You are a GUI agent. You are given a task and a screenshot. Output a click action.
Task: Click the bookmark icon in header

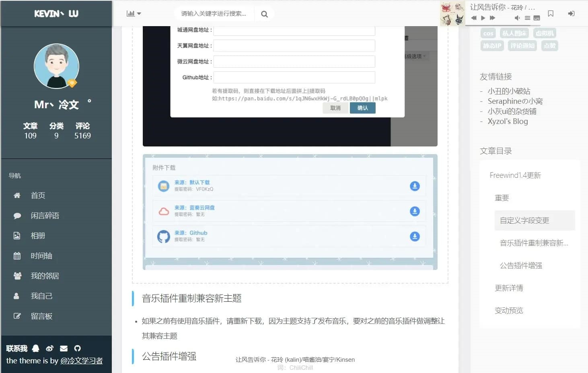click(x=551, y=14)
